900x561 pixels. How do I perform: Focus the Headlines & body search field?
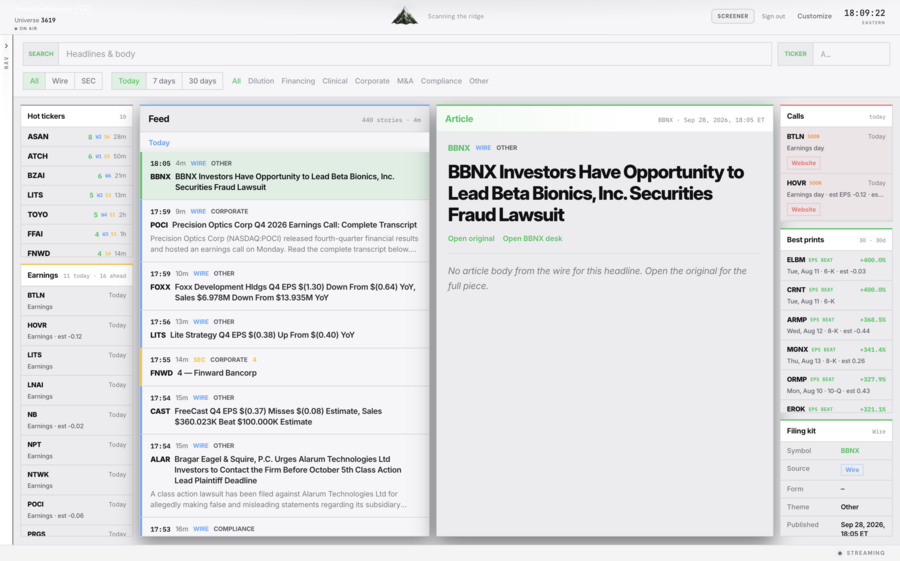click(x=414, y=54)
